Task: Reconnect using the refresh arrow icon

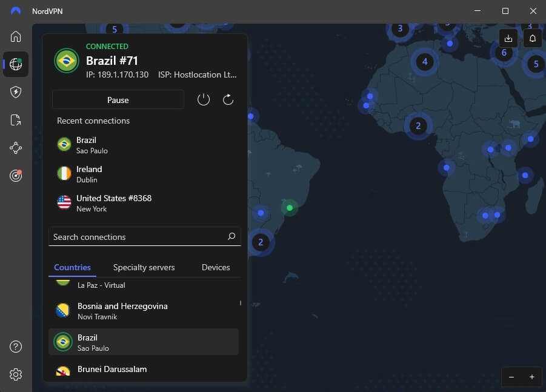Action: 228,99
